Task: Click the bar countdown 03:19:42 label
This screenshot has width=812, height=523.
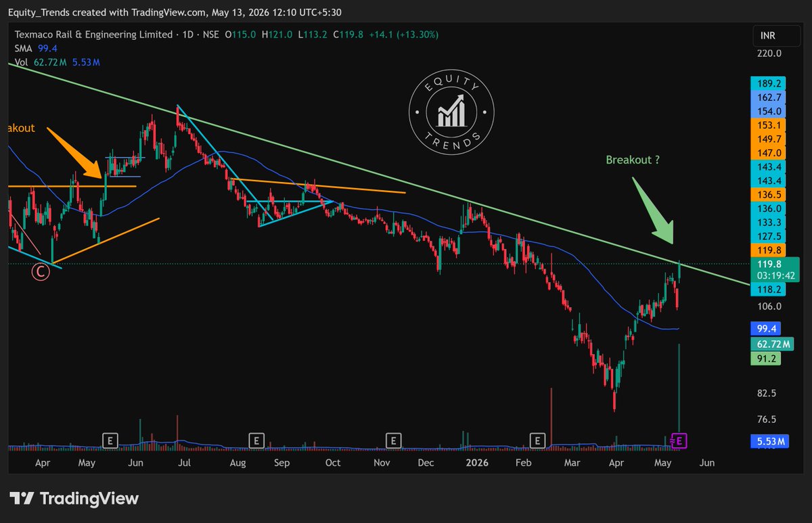Action: click(x=775, y=275)
